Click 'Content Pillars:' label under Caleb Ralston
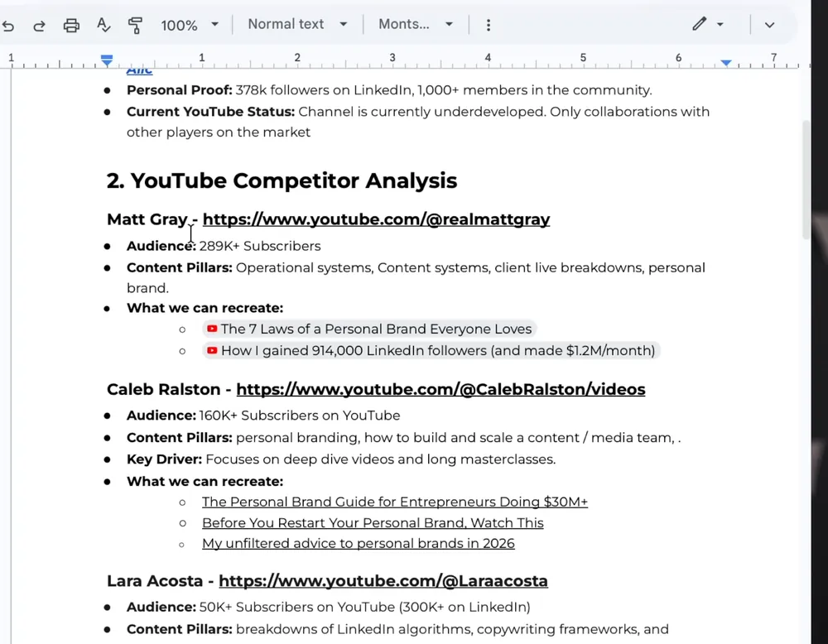 (180, 438)
